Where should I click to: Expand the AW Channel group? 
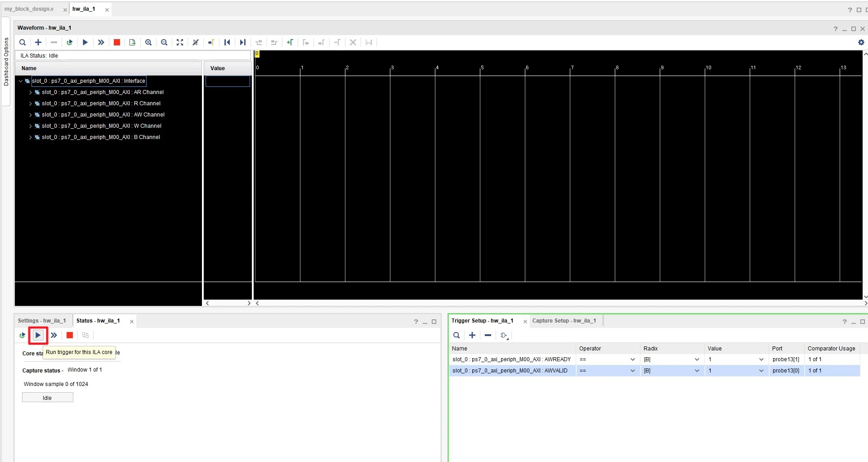(x=31, y=115)
